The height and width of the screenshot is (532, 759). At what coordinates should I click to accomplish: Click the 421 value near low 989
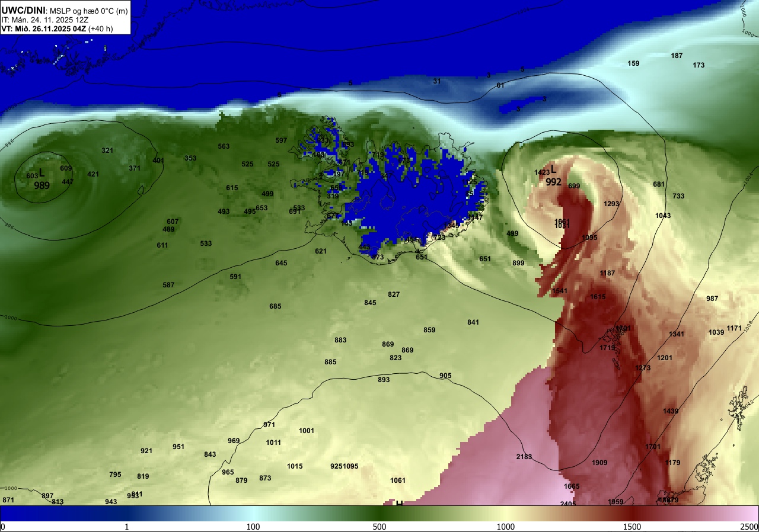[x=93, y=174]
